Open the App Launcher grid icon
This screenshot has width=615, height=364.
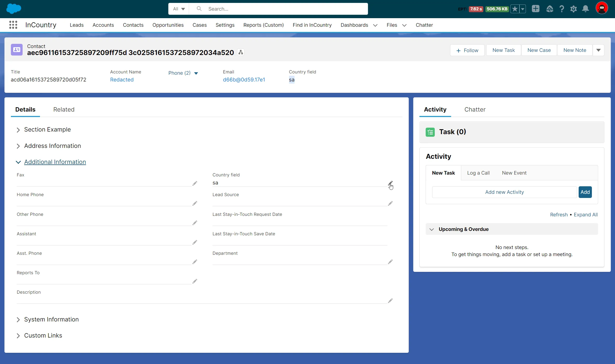[13, 25]
